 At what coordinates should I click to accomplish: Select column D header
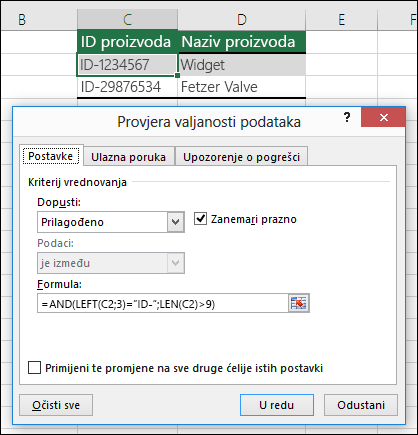pos(242,20)
